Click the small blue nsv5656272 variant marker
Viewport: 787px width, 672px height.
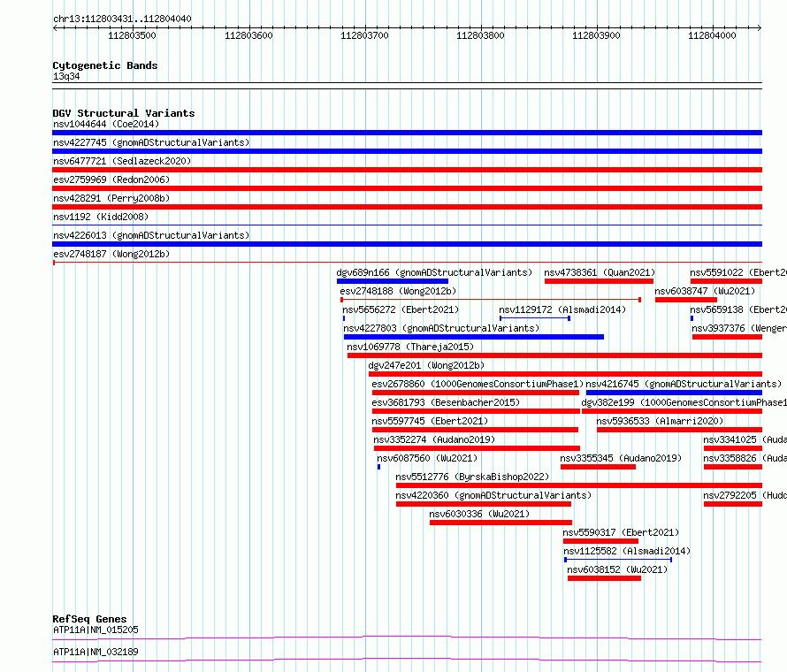coord(344,318)
